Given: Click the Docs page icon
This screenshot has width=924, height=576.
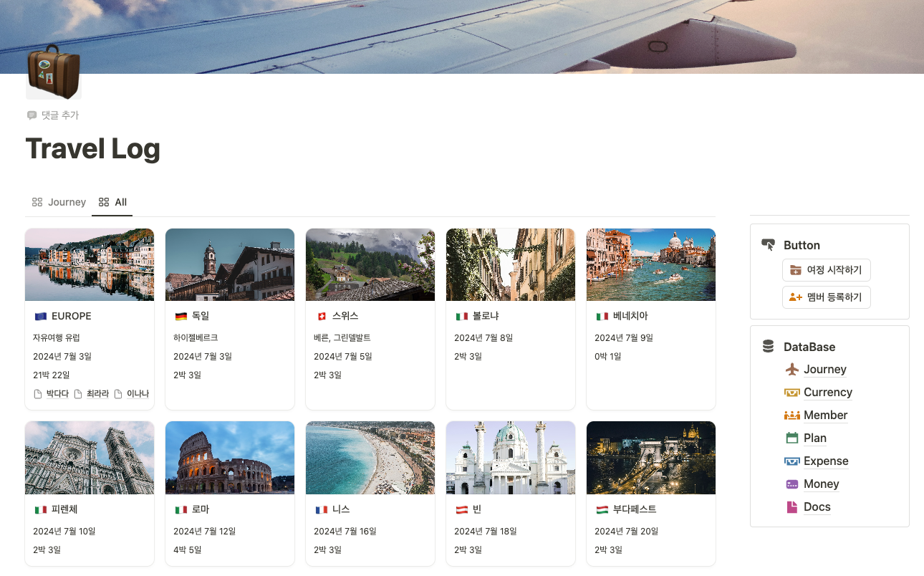Looking at the screenshot, I should click(791, 507).
